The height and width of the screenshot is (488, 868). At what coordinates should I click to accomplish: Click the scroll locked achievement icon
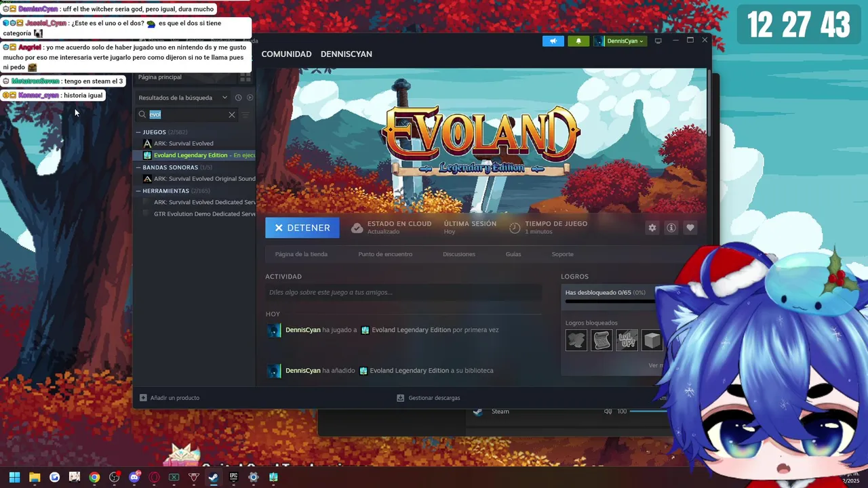point(601,340)
